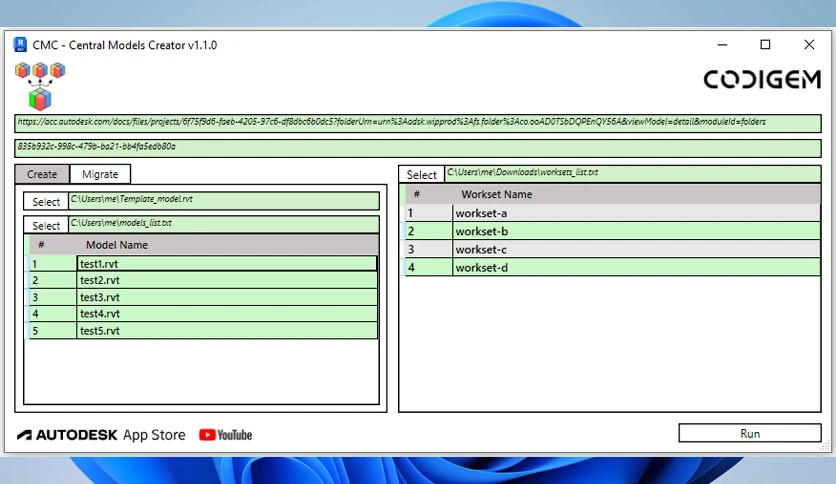Click the Template_model.rvt path field
The height and width of the screenshot is (484, 836).
224,200
